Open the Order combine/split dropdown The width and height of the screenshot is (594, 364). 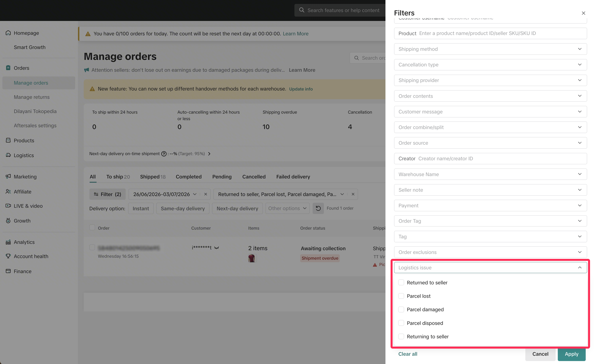[x=490, y=127]
